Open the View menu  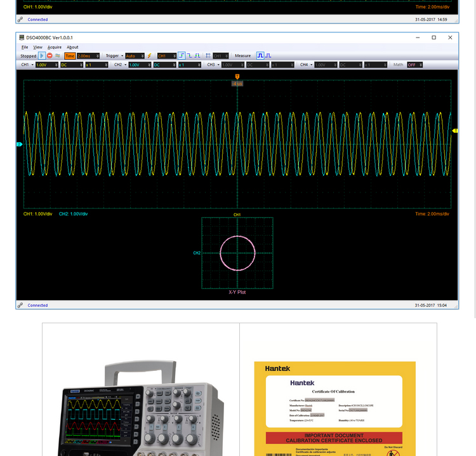38,47
